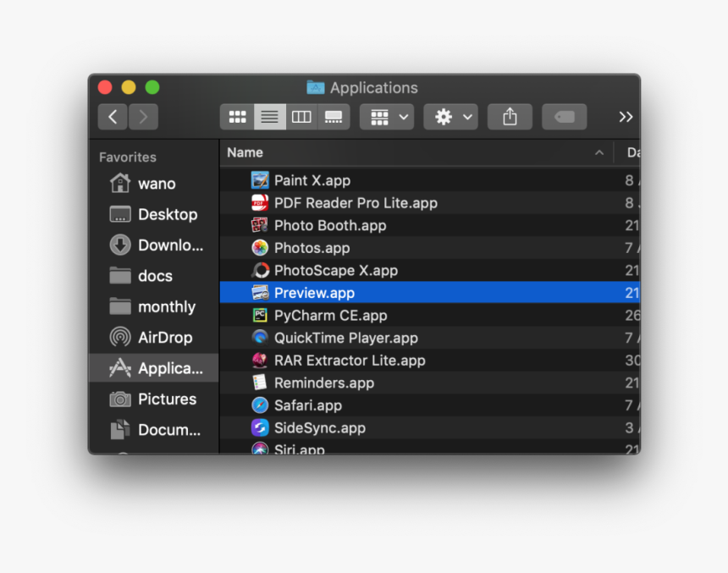Screen dimensions: 728x573
Task: Switch to list view
Action: click(270, 117)
